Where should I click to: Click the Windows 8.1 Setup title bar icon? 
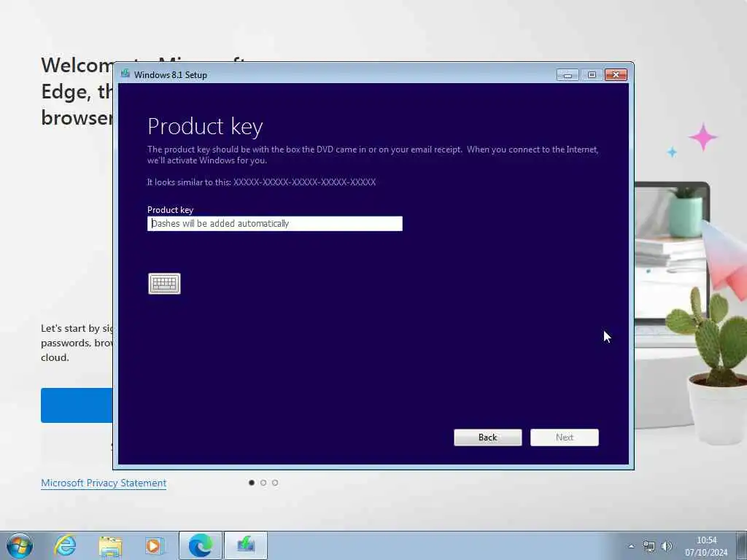125,74
